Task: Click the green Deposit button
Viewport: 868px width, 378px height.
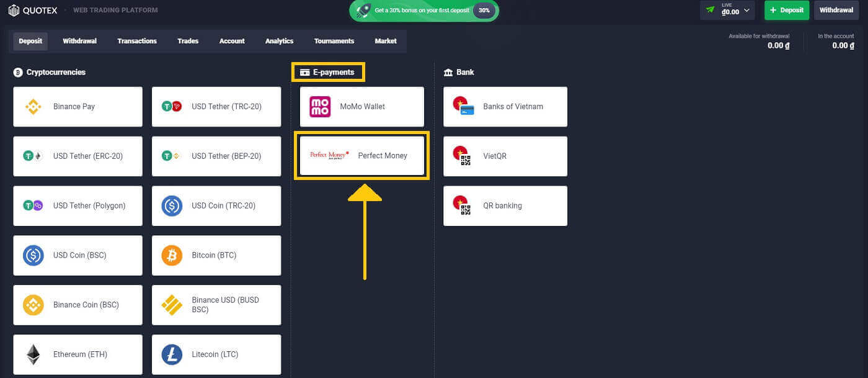Action: [787, 11]
